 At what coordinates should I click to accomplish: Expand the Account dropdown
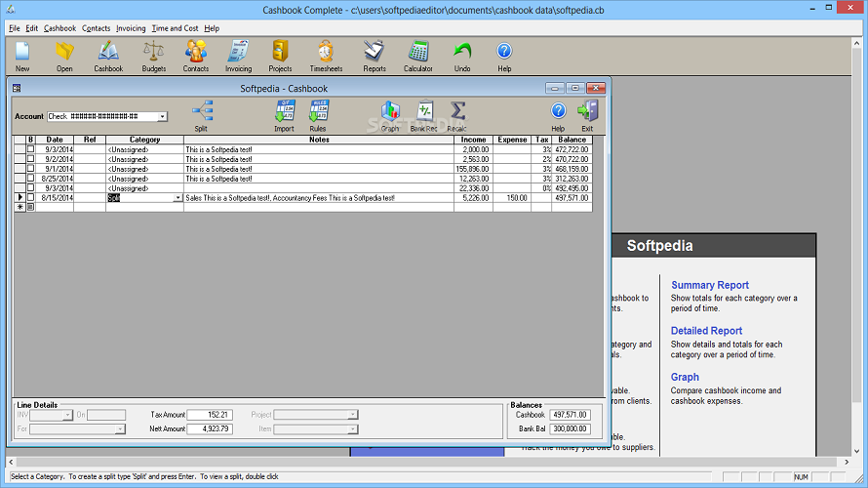tap(162, 116)
